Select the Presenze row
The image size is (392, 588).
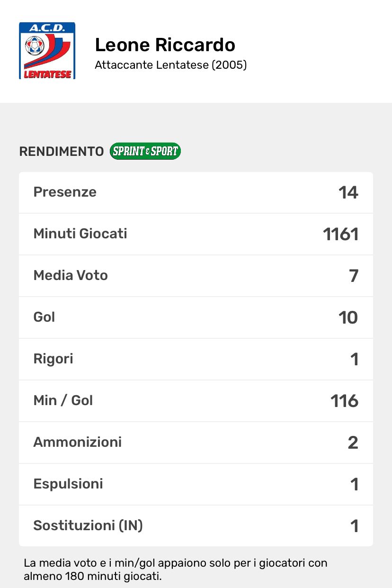pos(196,192)
